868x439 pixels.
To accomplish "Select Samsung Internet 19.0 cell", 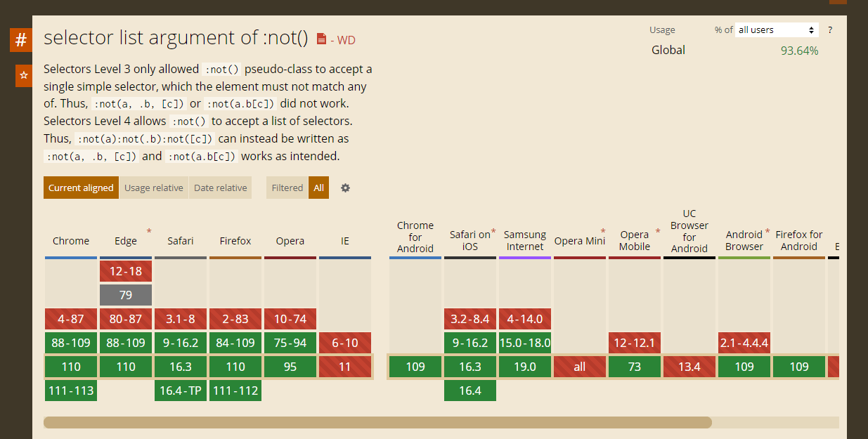I will click(x=525, y=367).
